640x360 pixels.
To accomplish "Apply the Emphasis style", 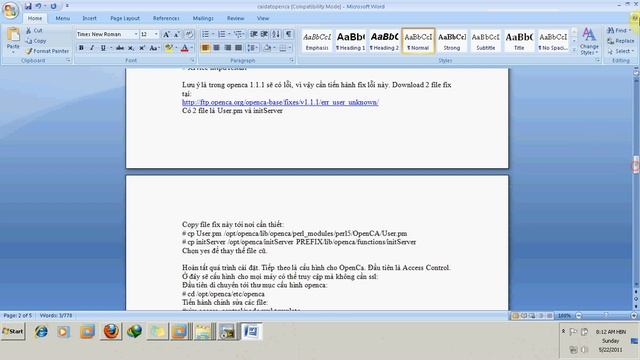I will [x=317, y=41].
